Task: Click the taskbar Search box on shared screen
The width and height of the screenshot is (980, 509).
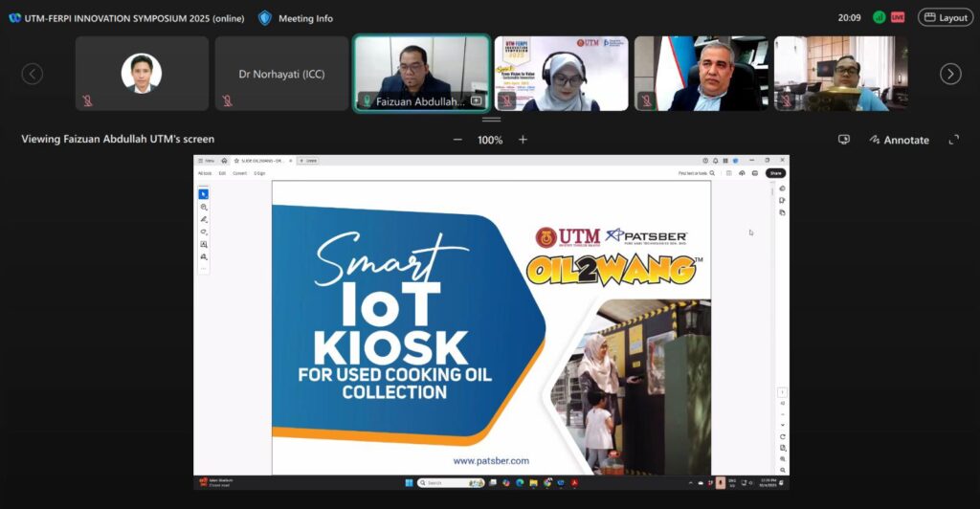Action: pos(452,483)
